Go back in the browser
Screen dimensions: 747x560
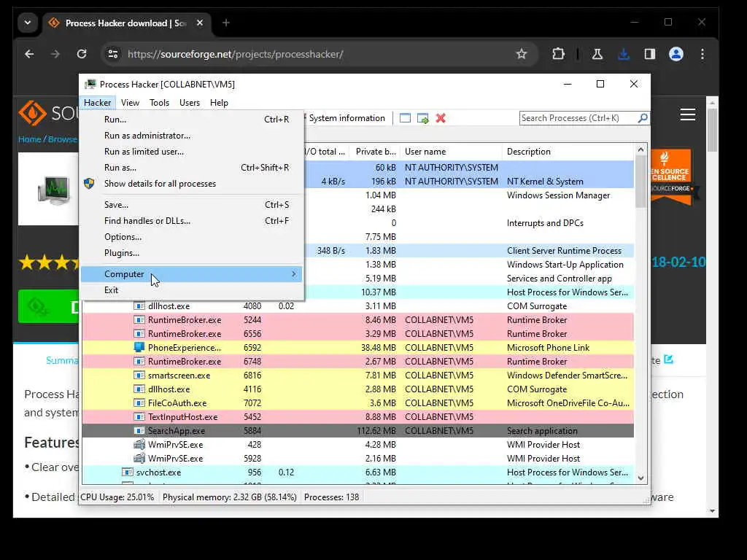click(x=29, y=54)
